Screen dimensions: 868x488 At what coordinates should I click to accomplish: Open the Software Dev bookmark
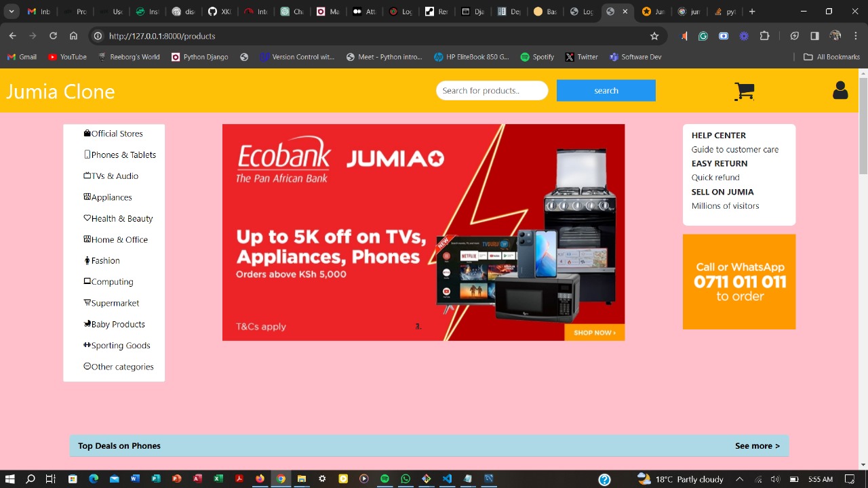[635, 57]
